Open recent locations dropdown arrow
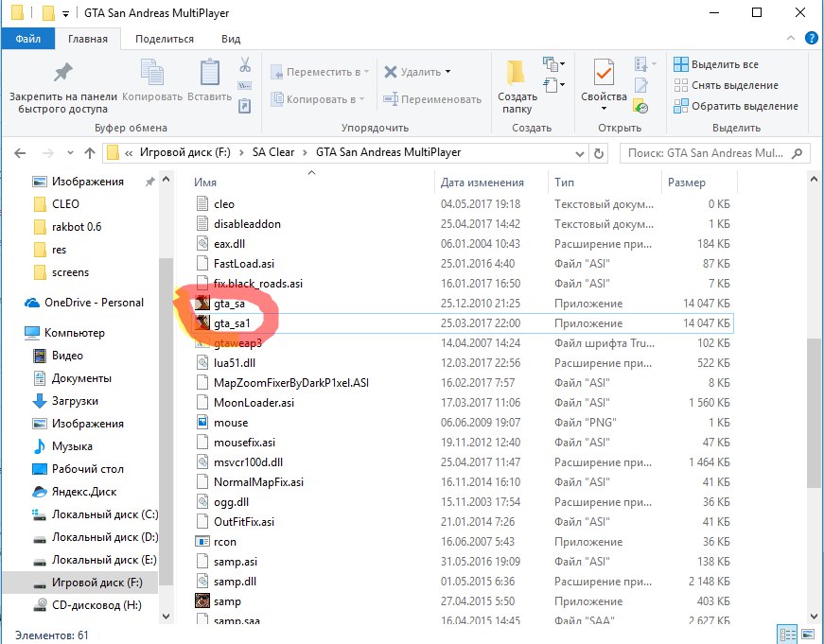This screenshot has width=824, height=644. 70,153
